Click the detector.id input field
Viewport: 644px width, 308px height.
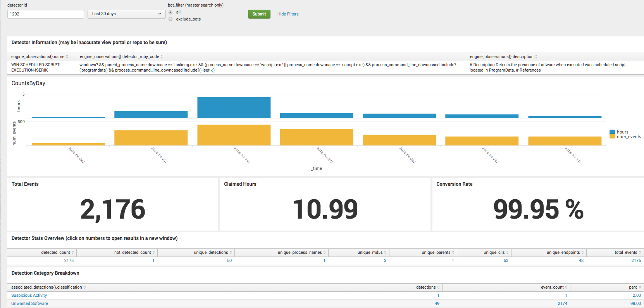coord(46,14)
